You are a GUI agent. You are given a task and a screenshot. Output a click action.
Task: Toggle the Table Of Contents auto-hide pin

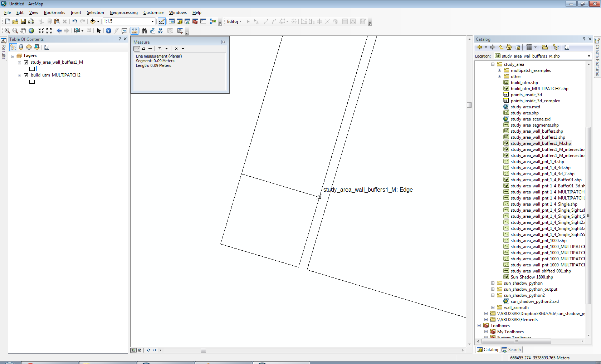[x=119, y=39]
